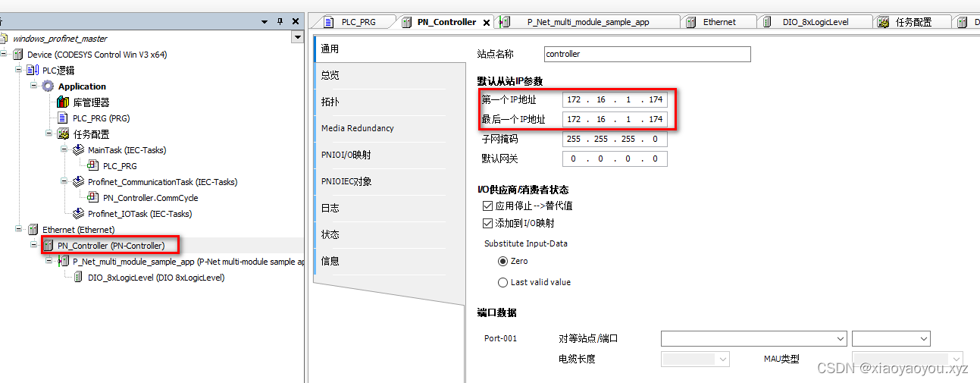Click the PN_Controller tree node icon

[x=49, y=246]
